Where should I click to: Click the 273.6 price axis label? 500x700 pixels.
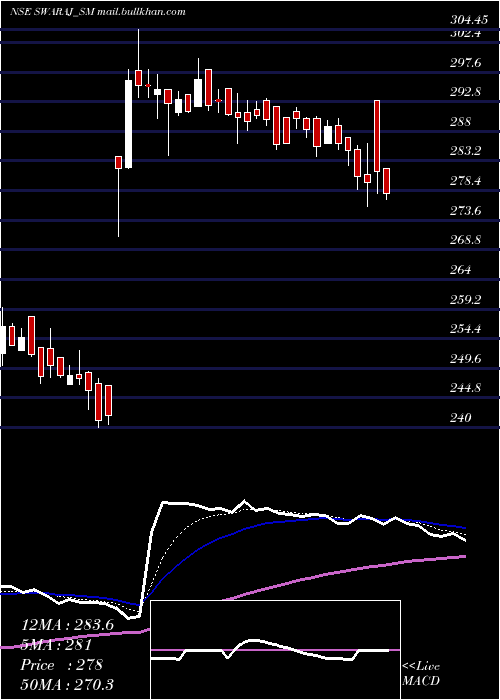pos(466,211)
